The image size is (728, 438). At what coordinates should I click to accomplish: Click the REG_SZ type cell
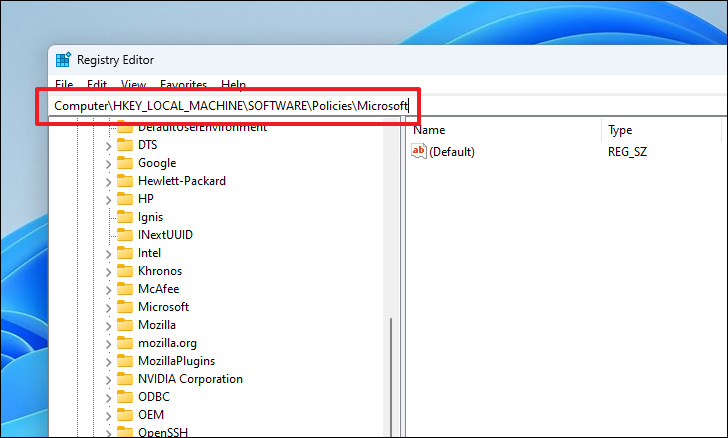627,152
